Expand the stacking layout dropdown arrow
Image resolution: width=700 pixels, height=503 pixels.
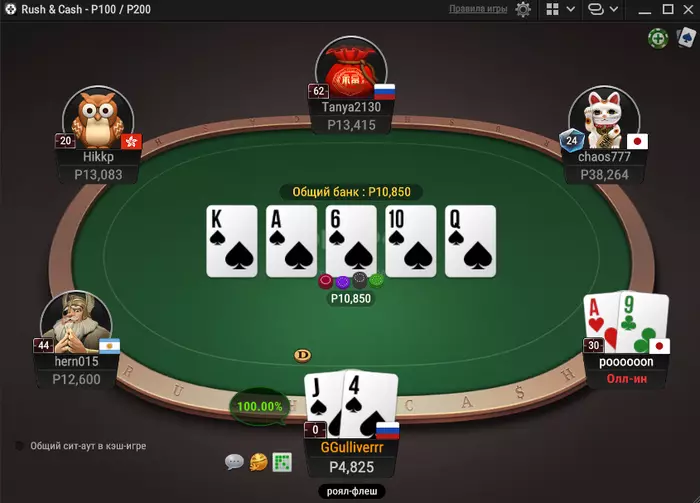coord(614,9)
